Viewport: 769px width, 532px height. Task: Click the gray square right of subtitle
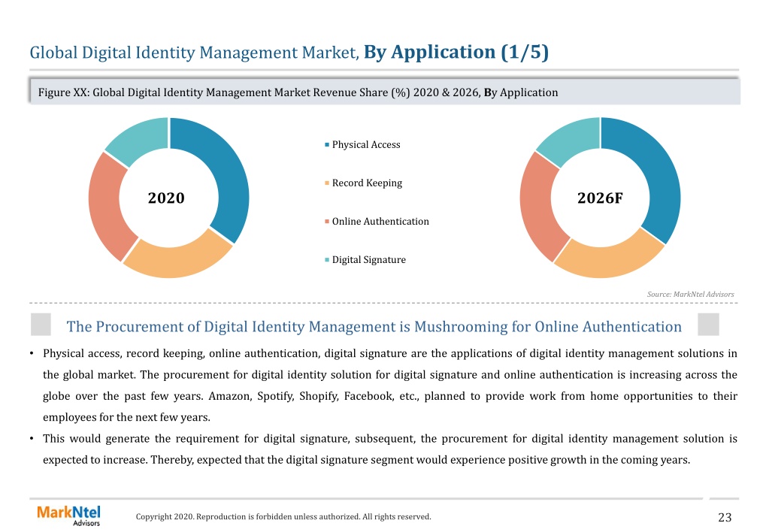(x=708, y=325)
